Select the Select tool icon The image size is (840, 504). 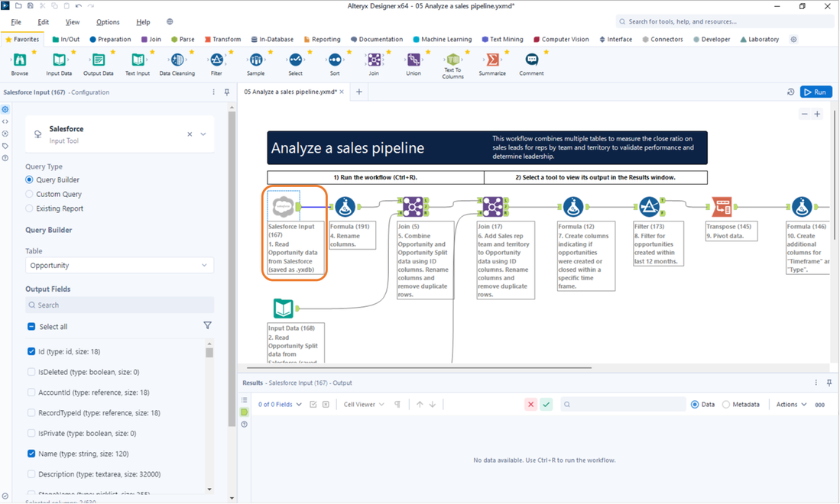point(295,60)
